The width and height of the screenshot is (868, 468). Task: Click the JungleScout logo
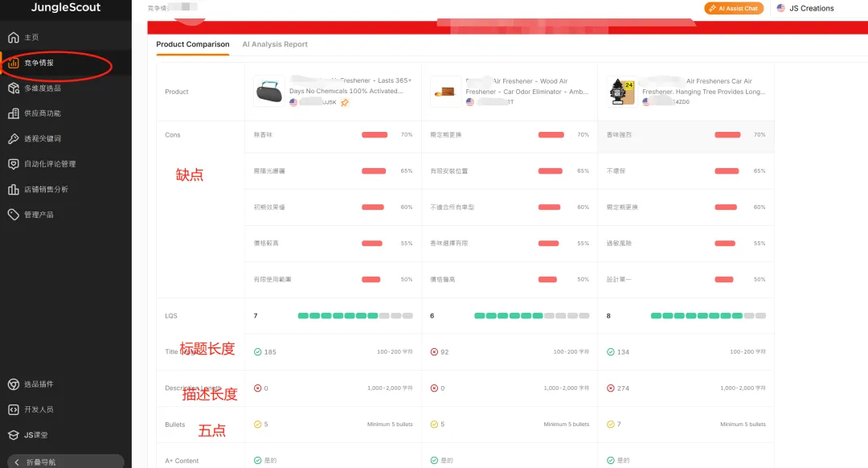(65, 7)
